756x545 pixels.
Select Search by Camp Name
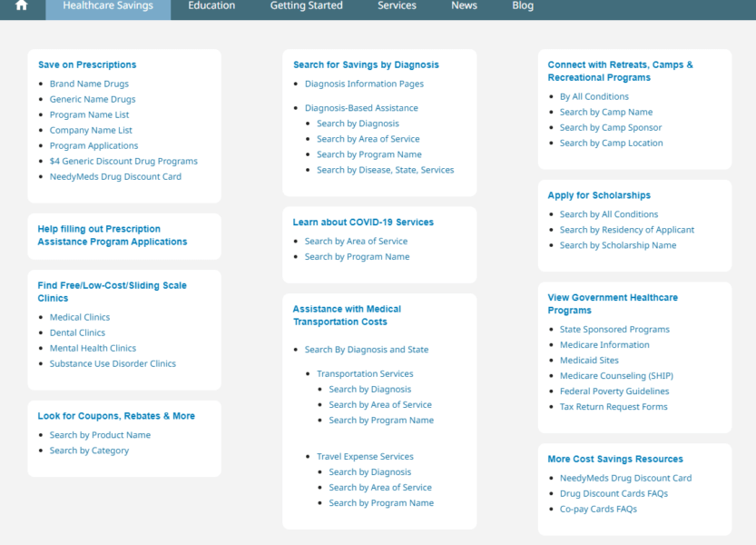point(606,112)
